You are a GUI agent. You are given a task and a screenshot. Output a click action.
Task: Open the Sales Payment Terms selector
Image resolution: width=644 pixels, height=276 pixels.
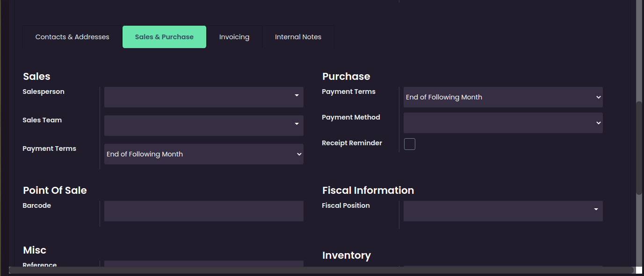pyautogui.click(x=203, y=154)
